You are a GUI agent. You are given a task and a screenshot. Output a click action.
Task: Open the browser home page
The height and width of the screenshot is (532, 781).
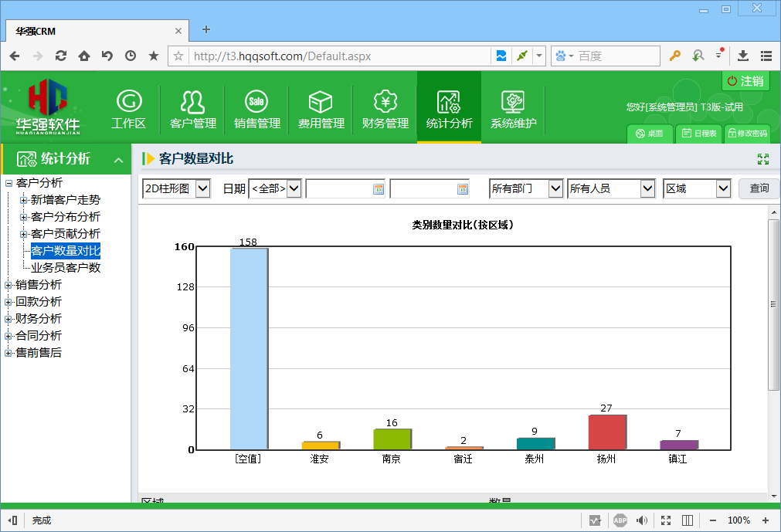pos(84,56)
